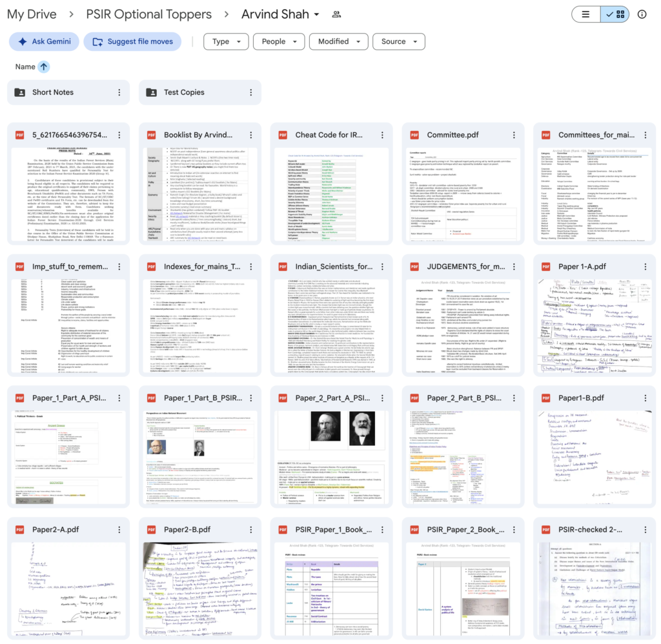Go to My Drive breadcrumb
This screenshot has height=644, width=661.
(x=32, y=14)
